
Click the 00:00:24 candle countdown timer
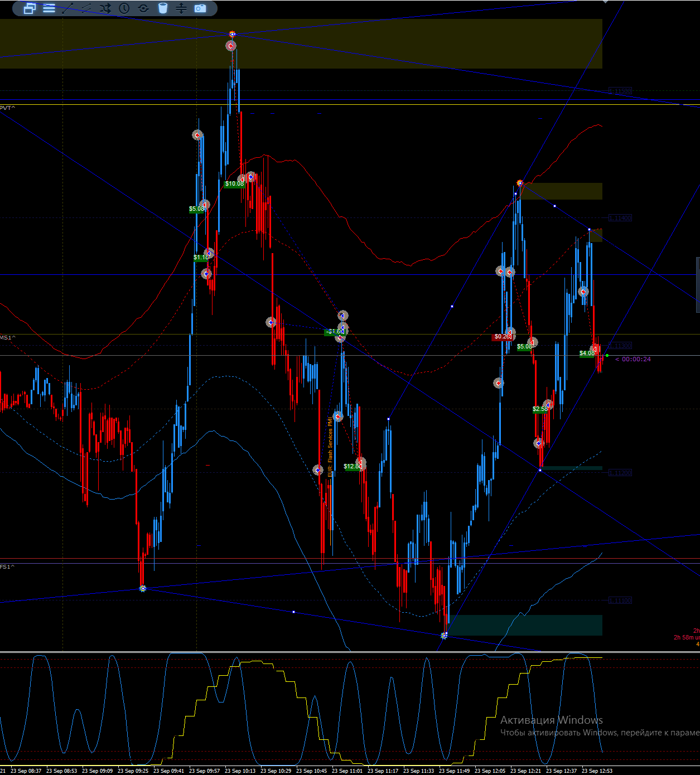coord(633,359)
